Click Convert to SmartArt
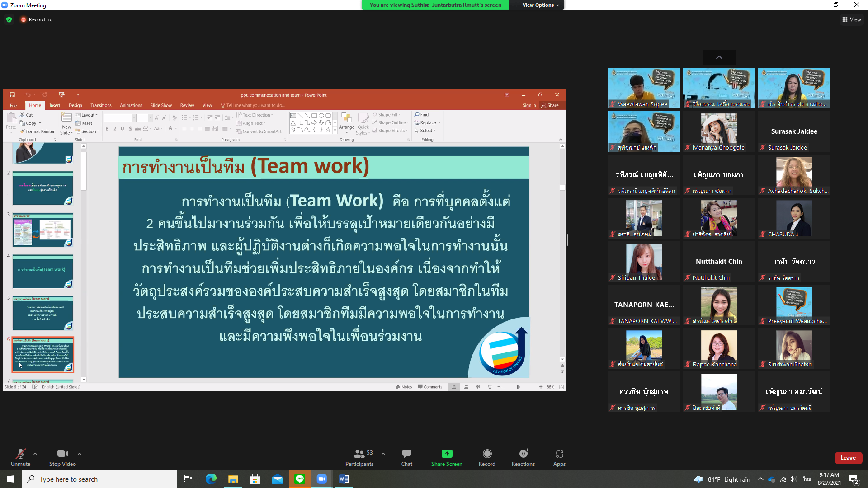 tap(260, 131)
